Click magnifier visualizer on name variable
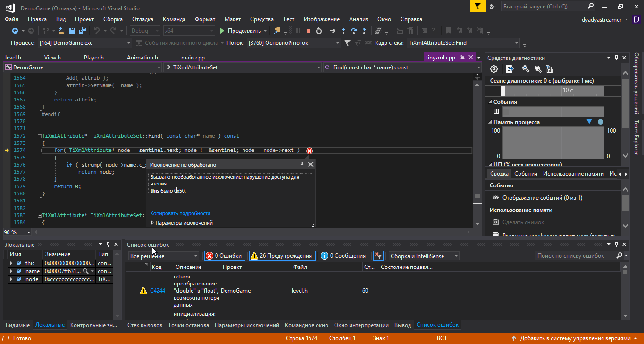The height and width of the screenshot is (344, 644). [85, 271]
